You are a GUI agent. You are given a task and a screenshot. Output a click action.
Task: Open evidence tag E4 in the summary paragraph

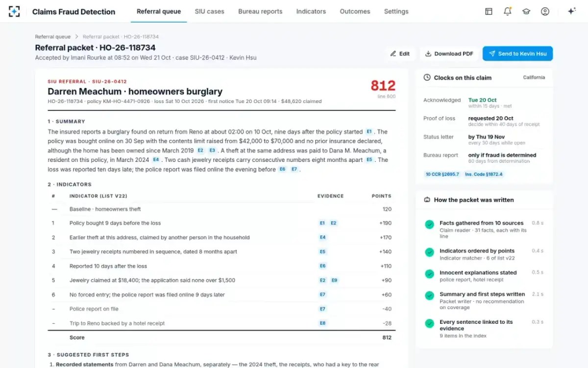point(156,159)
